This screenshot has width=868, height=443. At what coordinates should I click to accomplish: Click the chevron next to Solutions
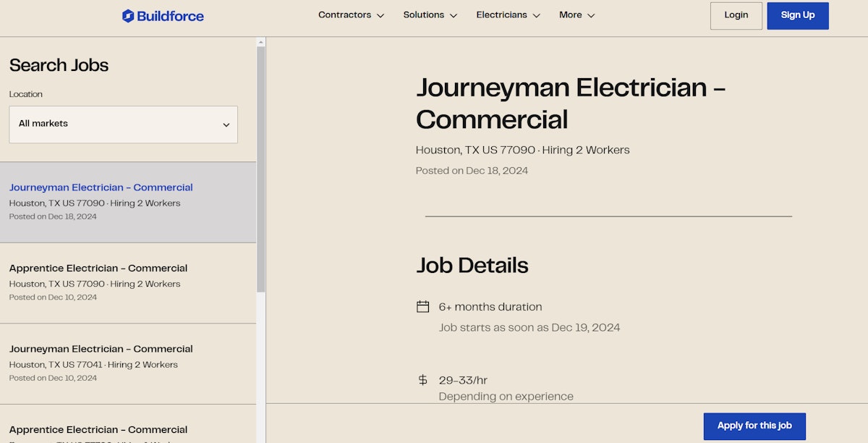[454, 15]
